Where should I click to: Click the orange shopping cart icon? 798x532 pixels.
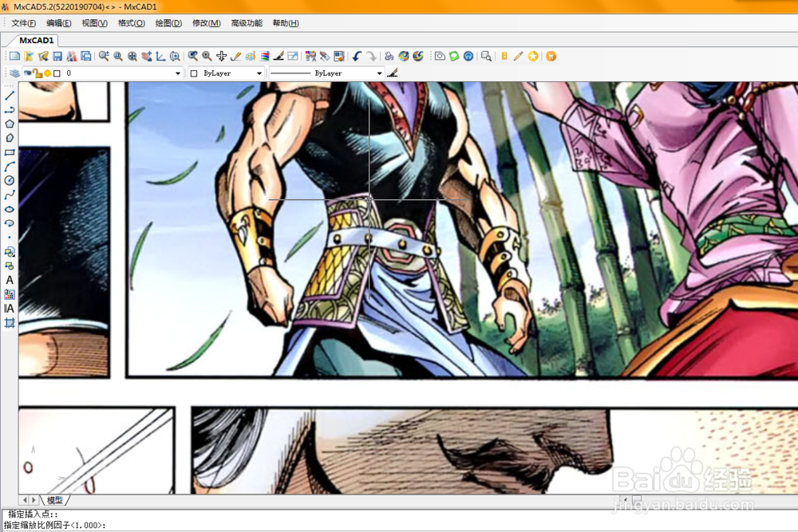pos(551,57)
